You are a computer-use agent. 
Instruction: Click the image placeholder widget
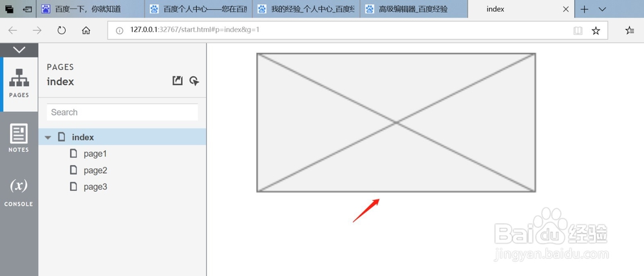click(396, 122)
